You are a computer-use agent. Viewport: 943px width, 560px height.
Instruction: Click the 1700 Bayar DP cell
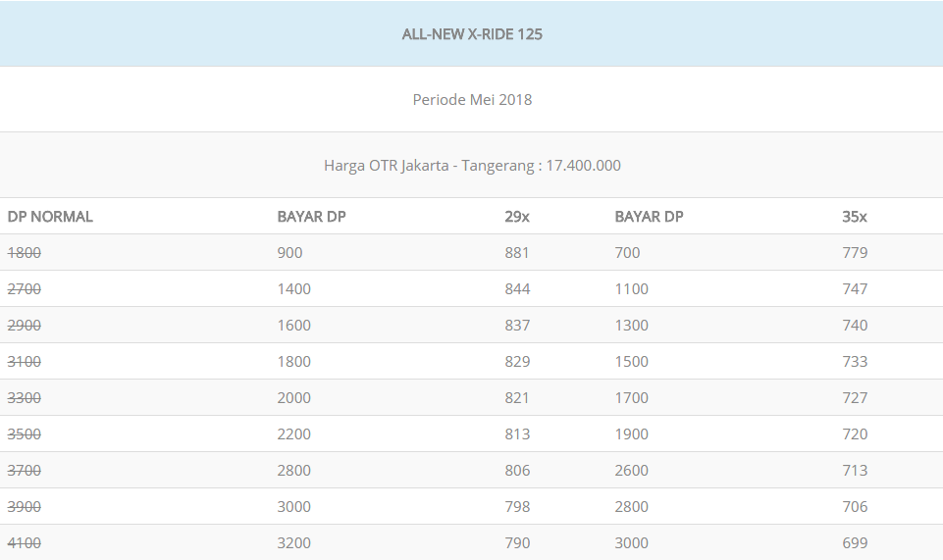632,398
